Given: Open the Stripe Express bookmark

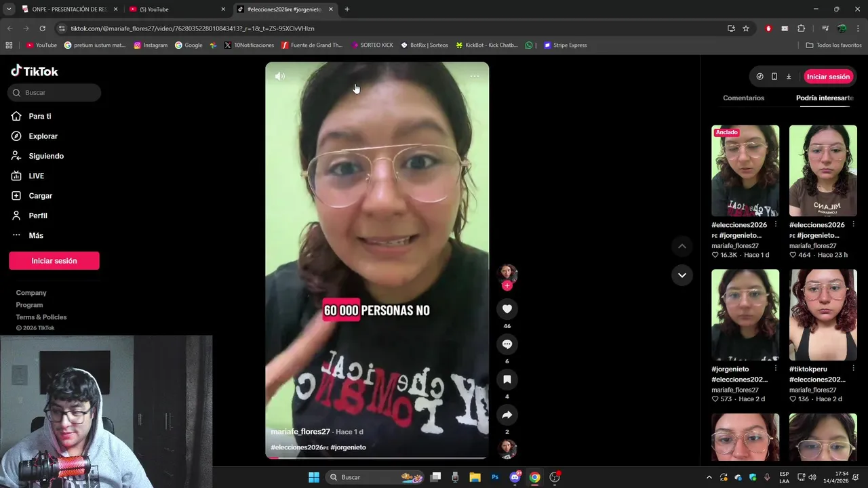Looking at the screenshot, I should (565, 45).
